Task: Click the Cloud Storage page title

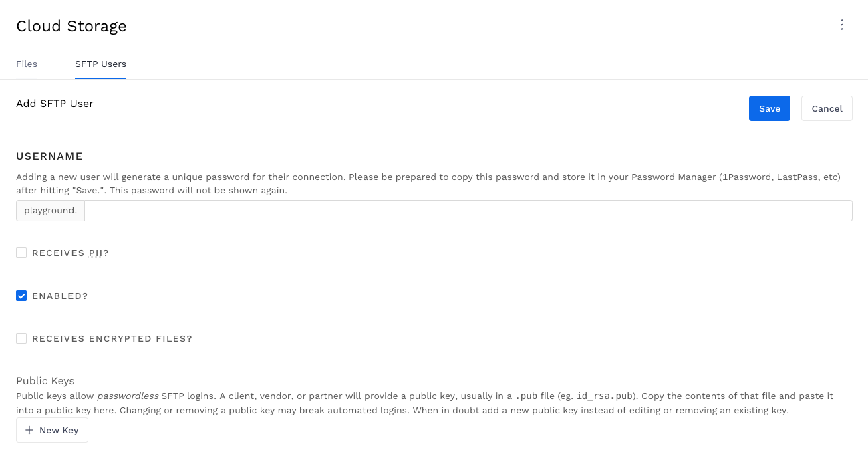Action: coord(71,26)
